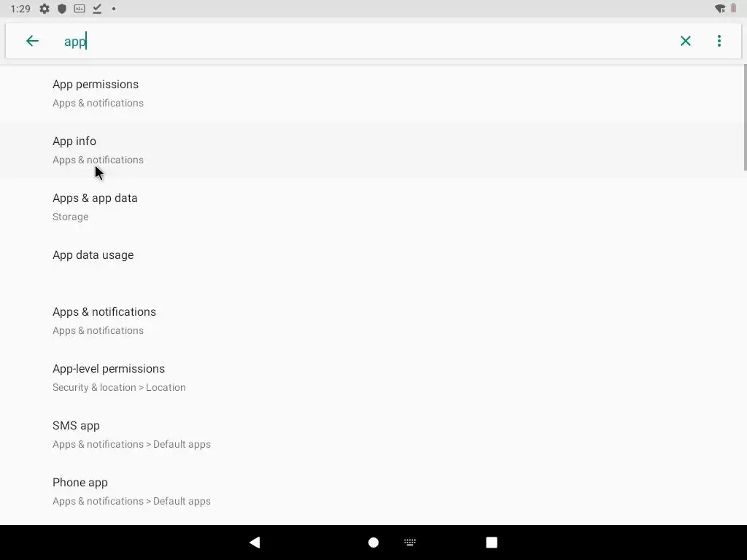Open the three-dot overflow menu
Image resolution: width=747 pixels, height=560 pixels.
[x=719, y=41]
